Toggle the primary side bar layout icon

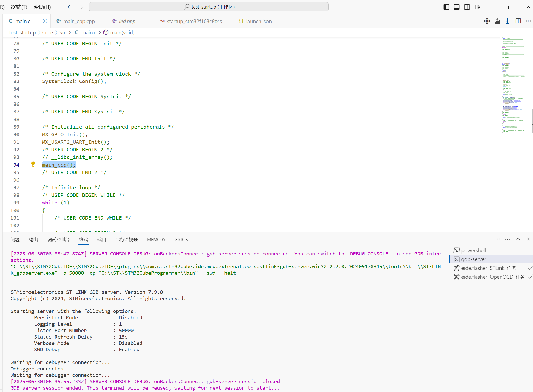(446, 7)
